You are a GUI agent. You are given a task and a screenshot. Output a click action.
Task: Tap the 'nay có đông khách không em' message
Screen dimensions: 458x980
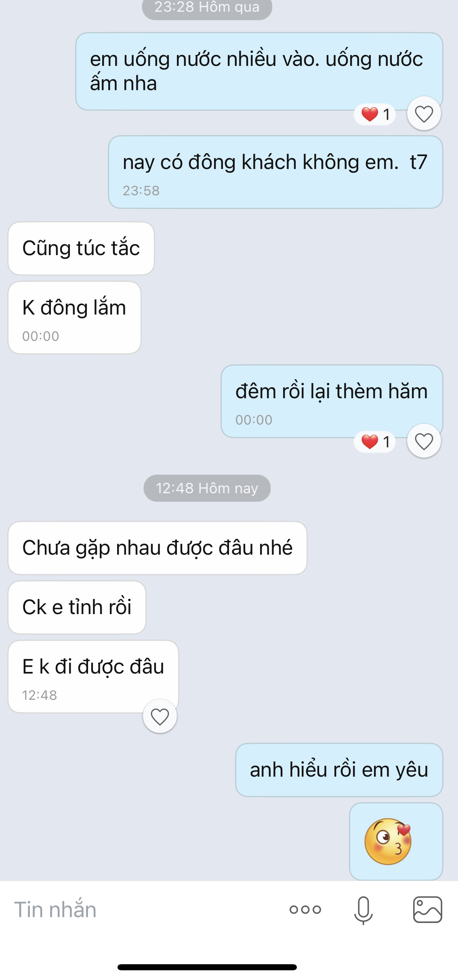(x=275, y=172)
